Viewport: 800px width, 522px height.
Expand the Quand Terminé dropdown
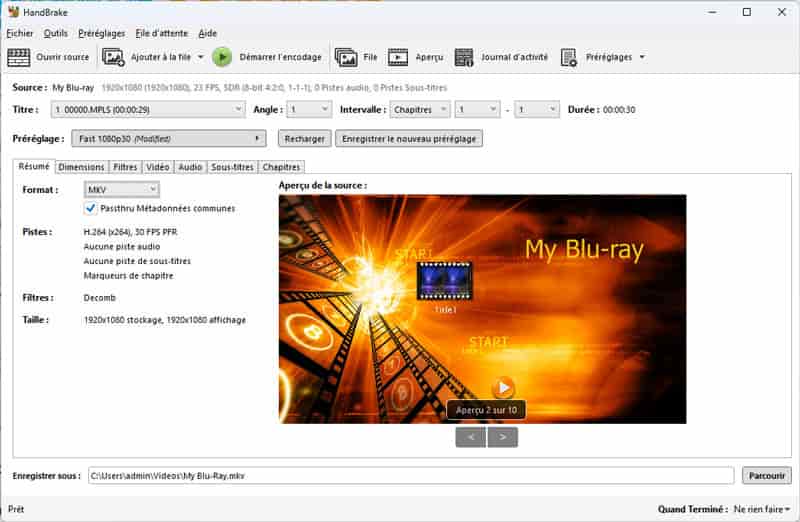click(x=762, y=509)
